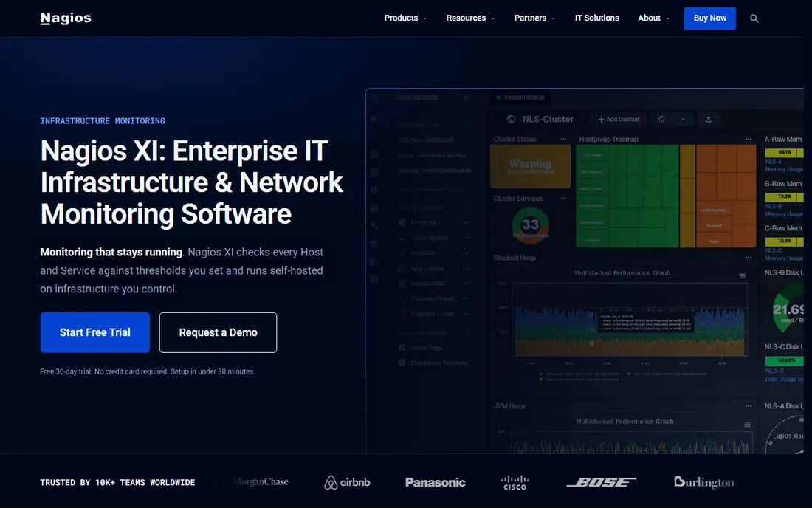Image resolution: width=812 pixels, height=508 pixels.
Task: Open the site search icon
Action: point(754,18)
